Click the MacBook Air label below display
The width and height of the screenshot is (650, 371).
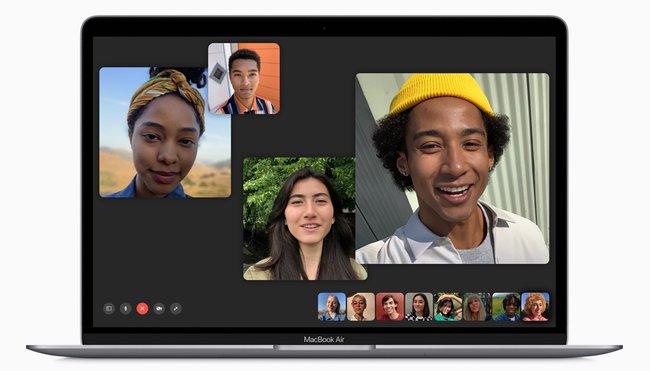point(324,339)
